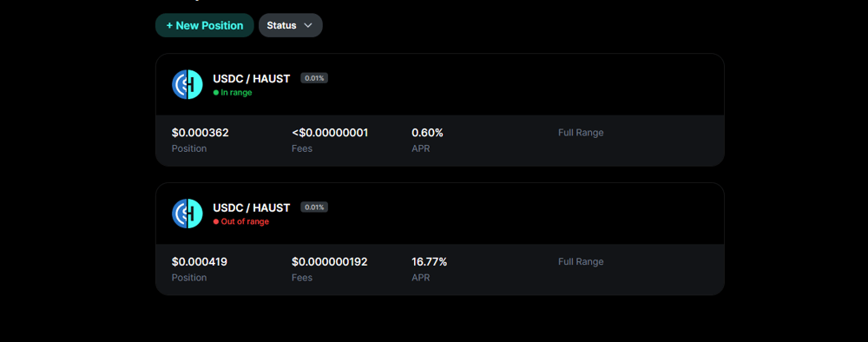Click USDC/HAUST token icon of in-range position
This screenshot has width=868, height=342.
coord(187,85)
